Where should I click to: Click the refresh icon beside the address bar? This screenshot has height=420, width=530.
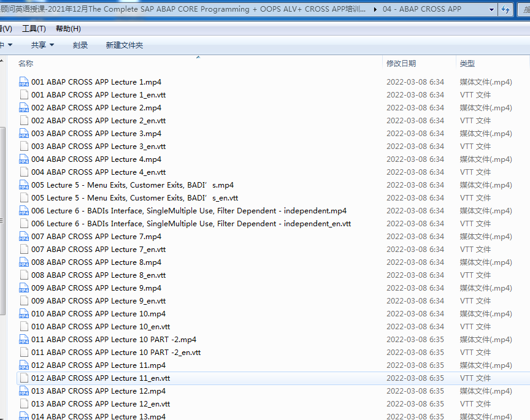coord(505,9)
